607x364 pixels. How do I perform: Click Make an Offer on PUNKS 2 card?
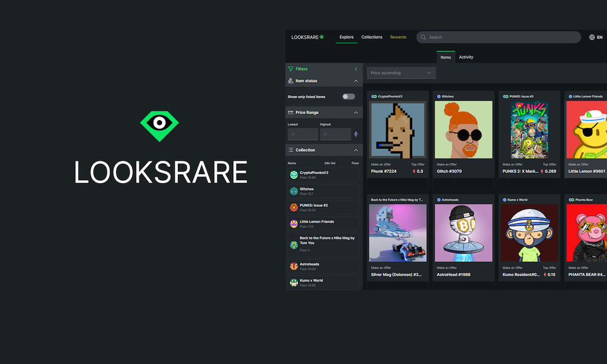point(512,164)
